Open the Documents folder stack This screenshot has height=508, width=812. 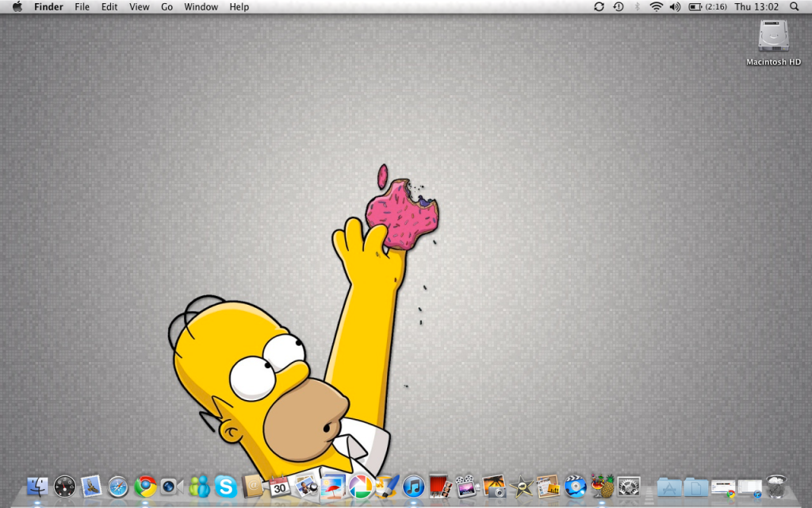696,487
